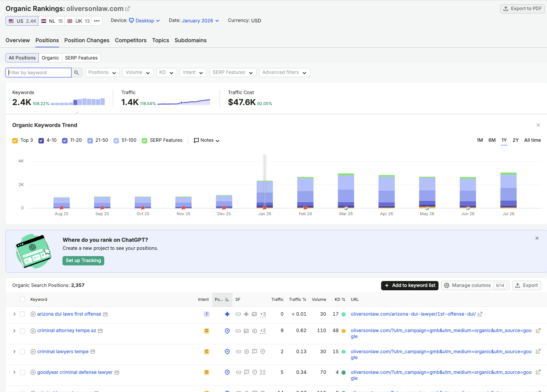
Task: Close the Organic Keywords Trend panel
Action: coord(538,125)
